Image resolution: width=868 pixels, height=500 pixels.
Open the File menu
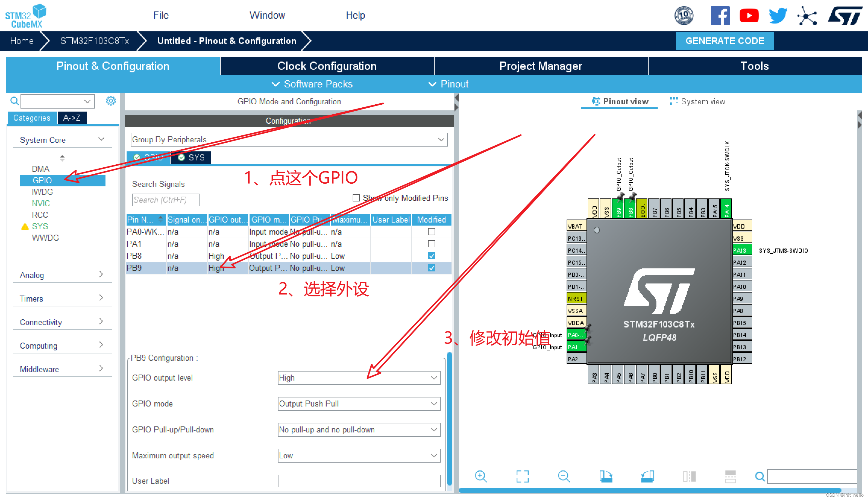click(x=161, y=15)
